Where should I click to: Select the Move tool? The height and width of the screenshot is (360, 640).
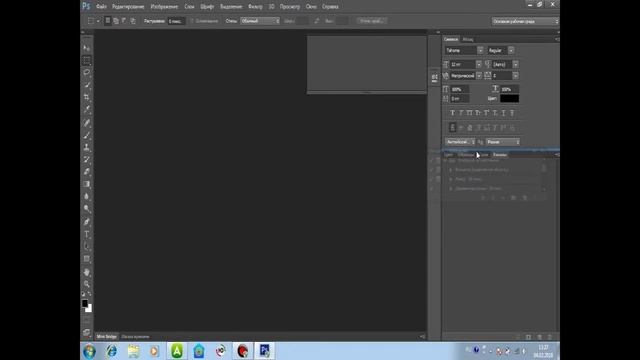tap(87, 48)
